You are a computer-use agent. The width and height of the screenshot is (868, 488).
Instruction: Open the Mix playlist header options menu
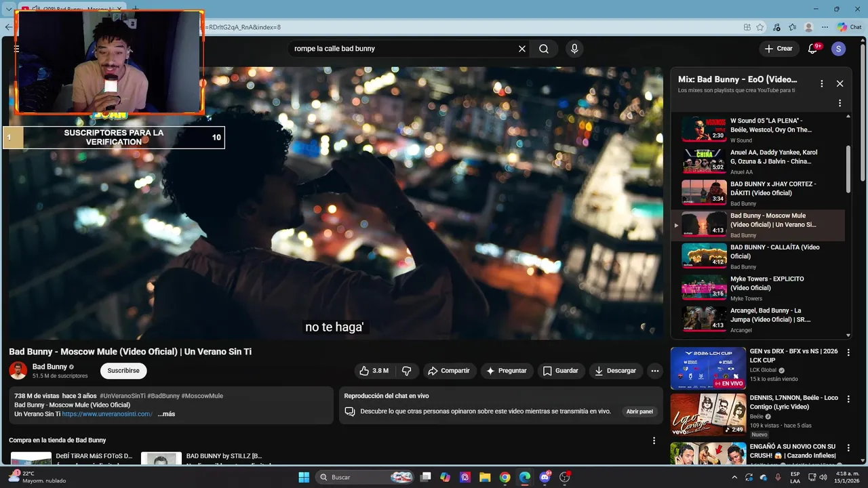point(822,83)
